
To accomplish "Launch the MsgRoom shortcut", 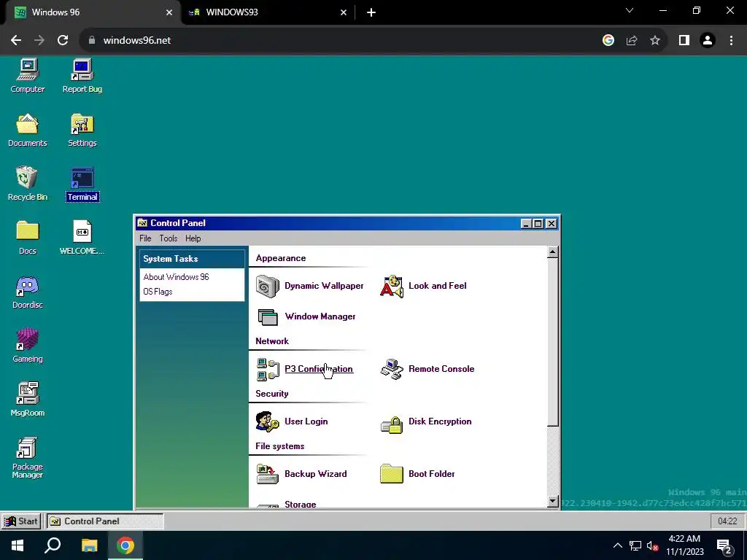I will click(27, 400).
